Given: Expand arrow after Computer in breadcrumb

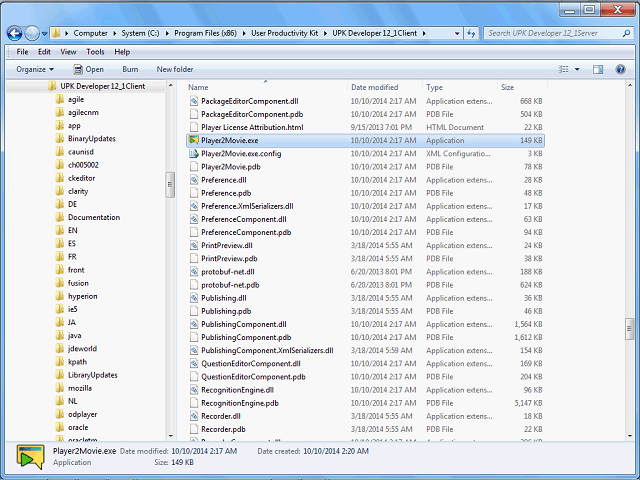Looking at the screenshot, I should [x=115, y=33].
